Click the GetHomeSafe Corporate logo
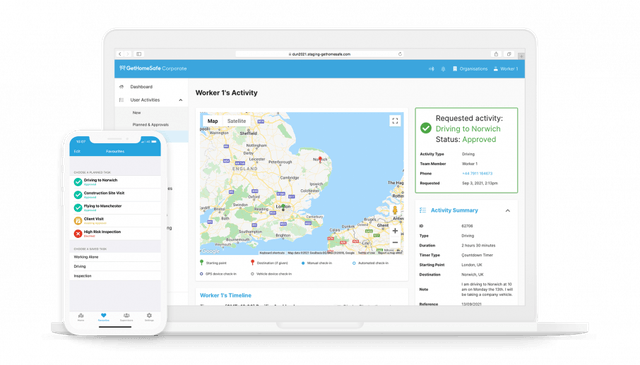This screenshot has height=365, width=640. [x=153, y=68]
